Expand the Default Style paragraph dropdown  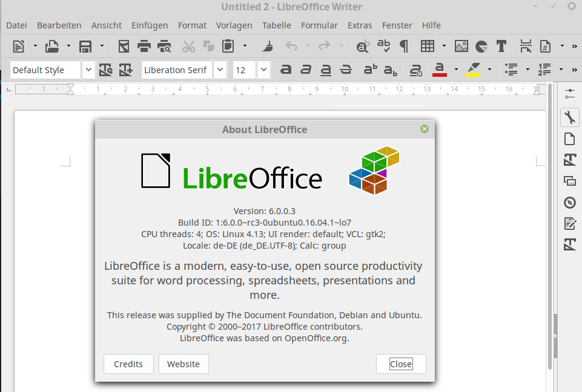tap(88, 70)
